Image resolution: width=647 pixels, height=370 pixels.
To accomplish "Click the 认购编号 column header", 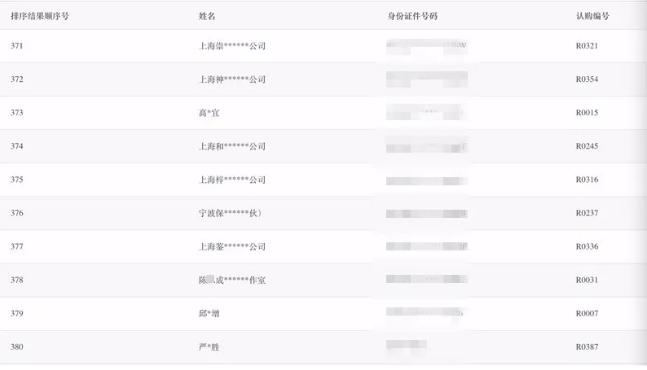I will tap(593, 16).
